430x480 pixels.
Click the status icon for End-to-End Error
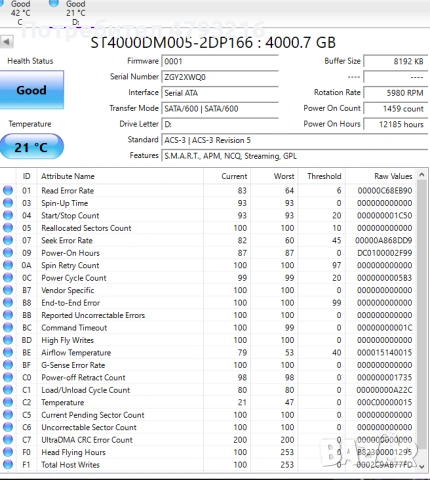tap(8, 302)
